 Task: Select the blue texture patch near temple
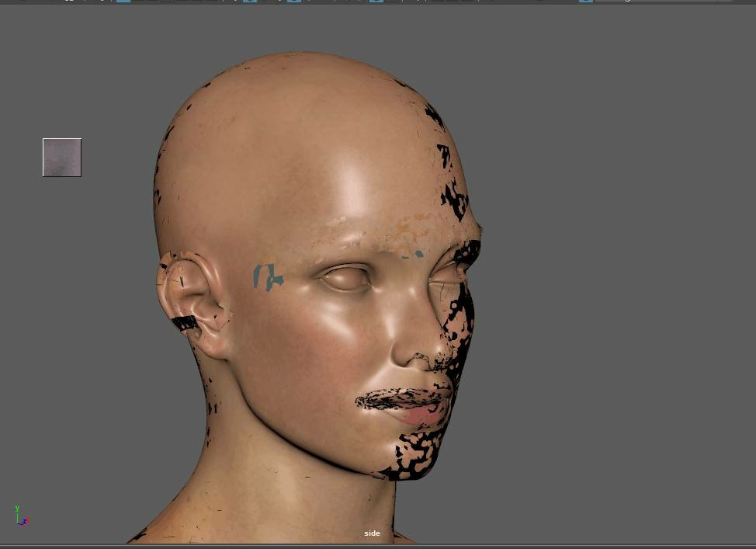(267, 276)
